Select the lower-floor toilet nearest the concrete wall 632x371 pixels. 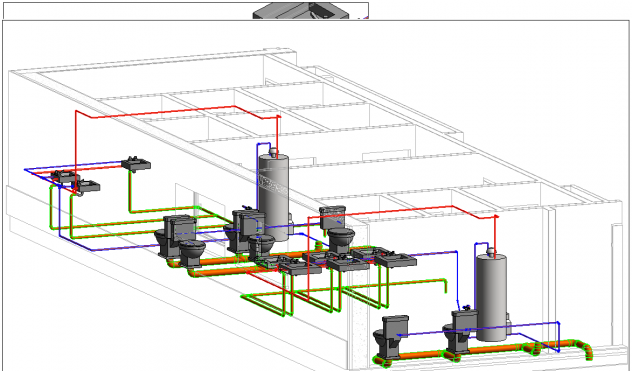point(391,337)
